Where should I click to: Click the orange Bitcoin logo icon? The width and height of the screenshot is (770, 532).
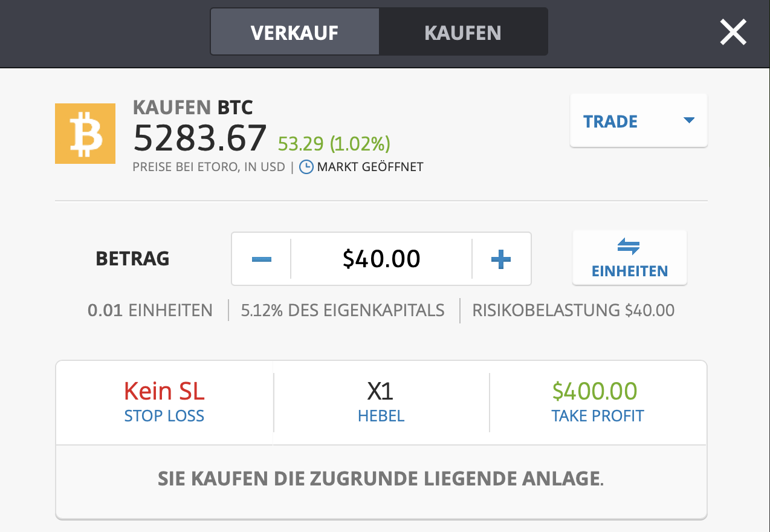click(x=85, y=134)
